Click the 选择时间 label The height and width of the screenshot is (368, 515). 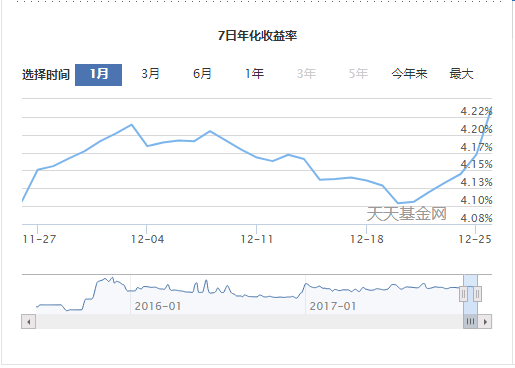click(46, 75)
